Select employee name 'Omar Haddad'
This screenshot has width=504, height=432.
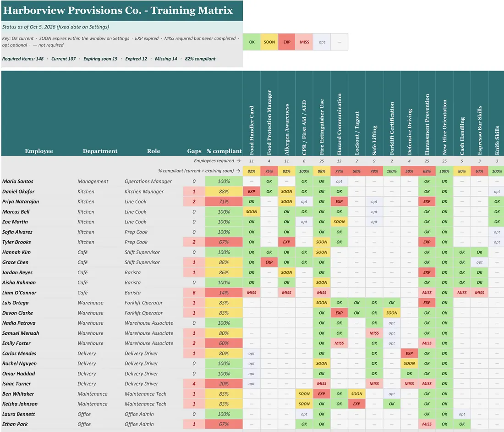pos(19,373)
